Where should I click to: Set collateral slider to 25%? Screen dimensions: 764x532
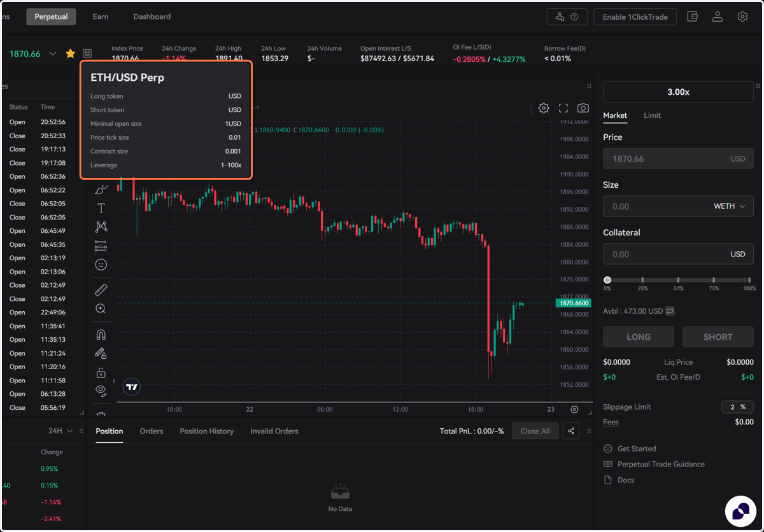pos(643,280)
